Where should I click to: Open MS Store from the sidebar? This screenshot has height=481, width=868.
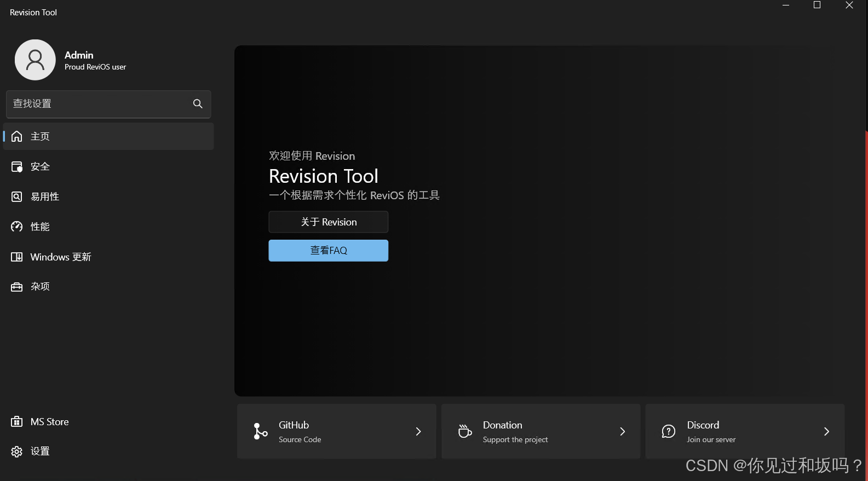pyautogui.click(x=108, y=422)
